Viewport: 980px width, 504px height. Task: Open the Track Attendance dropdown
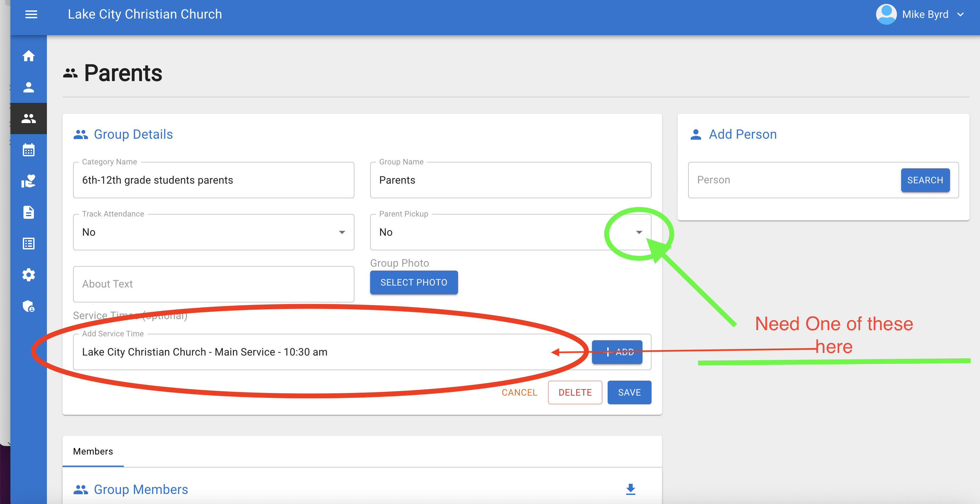[x=342, y=232]
